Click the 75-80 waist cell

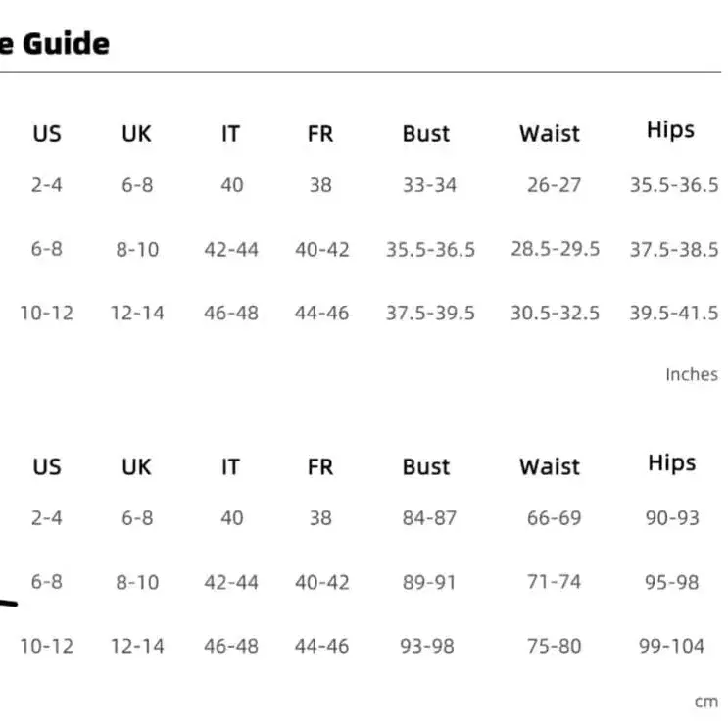click(x=554, y=646)
